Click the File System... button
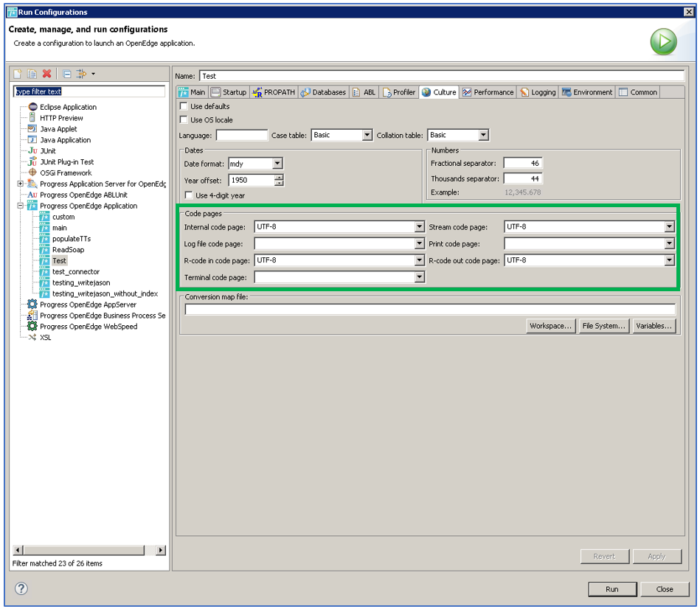 coord(603,326)
